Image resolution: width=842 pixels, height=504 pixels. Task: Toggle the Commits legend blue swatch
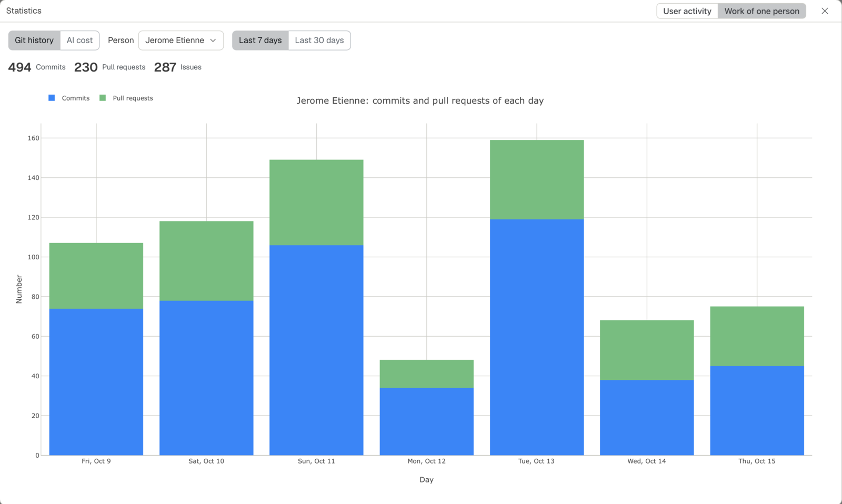pyautogui.click(x=52, y=98)
